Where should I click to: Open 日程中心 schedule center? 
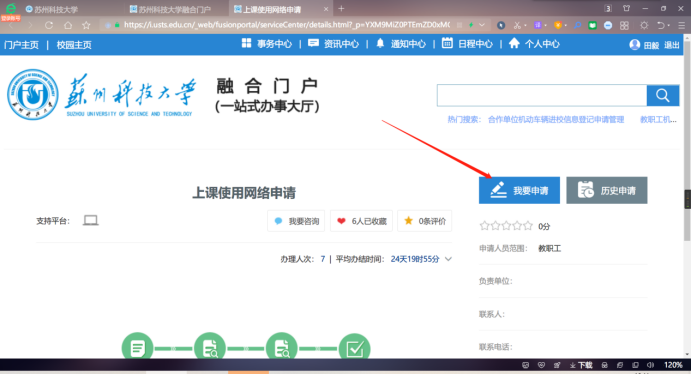click(x=467, y=44)
